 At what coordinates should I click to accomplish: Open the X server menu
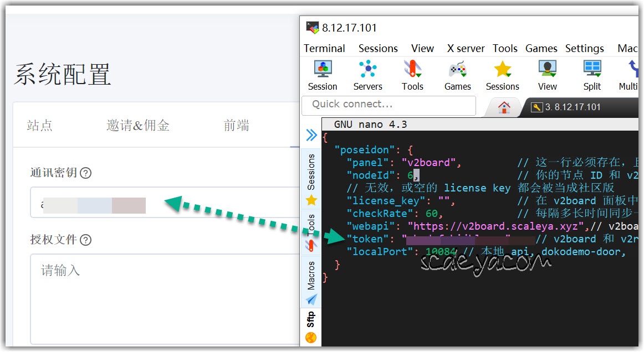[x=466, y=49]
